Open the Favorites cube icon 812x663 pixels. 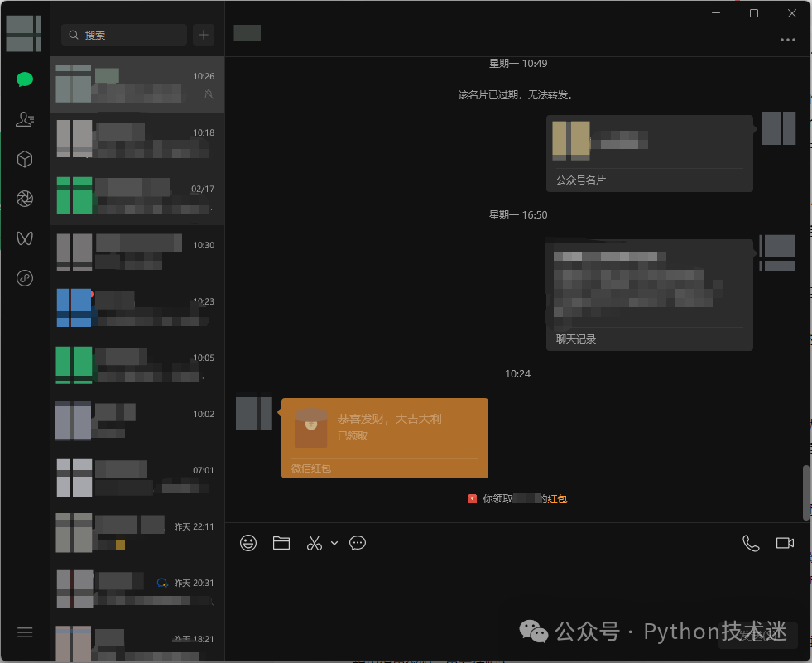[x=24, y=159]
